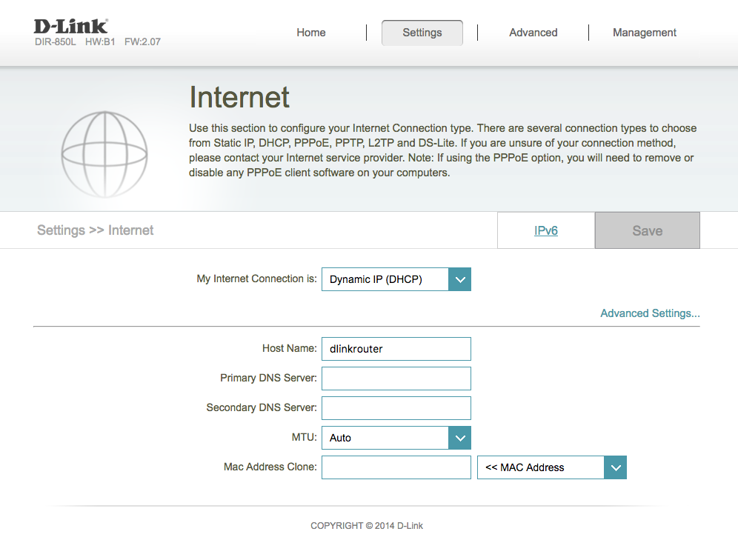
Task: Click the Mac Address Clone field
Action: tap(396, 467)
